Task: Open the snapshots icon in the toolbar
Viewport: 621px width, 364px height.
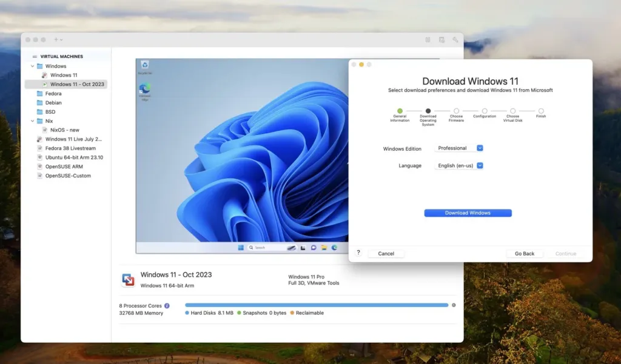Action: pyautogui.click(x=441, y=39)
